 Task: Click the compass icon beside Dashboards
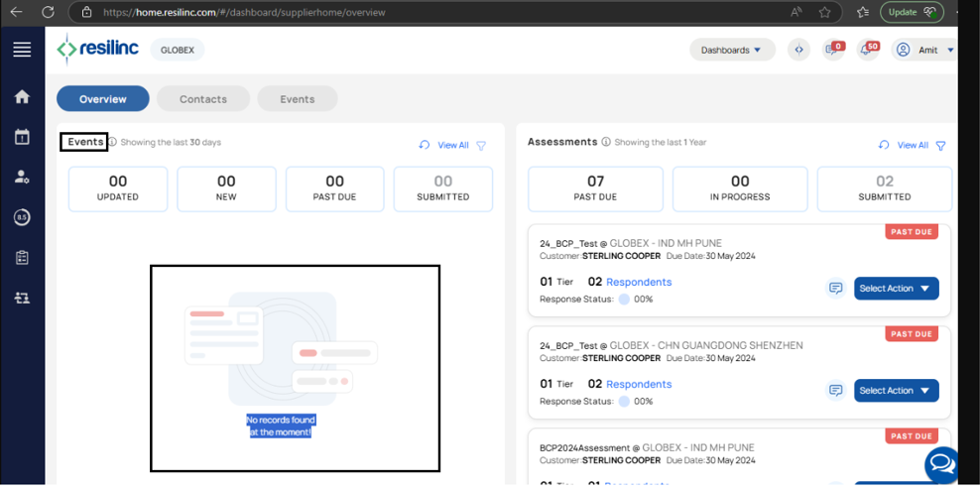(x=798, y=50)
